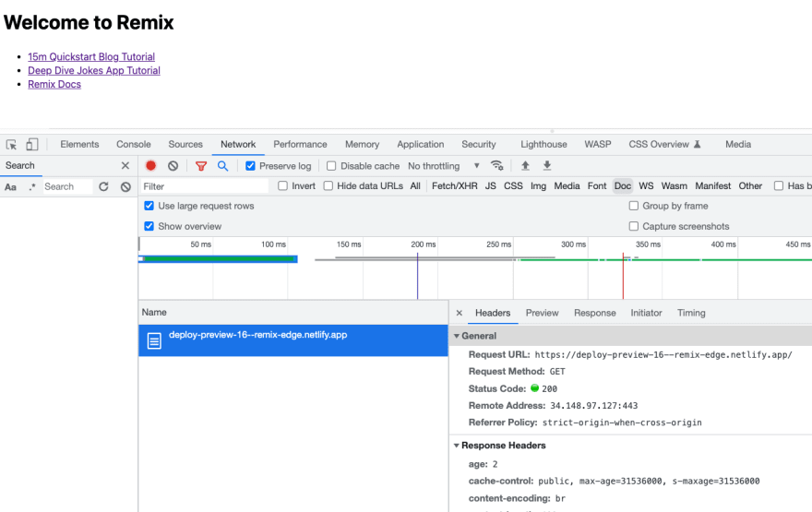812x512 pixels.
Task: Go to the Application tab
Action: click(x=421, y=145)
